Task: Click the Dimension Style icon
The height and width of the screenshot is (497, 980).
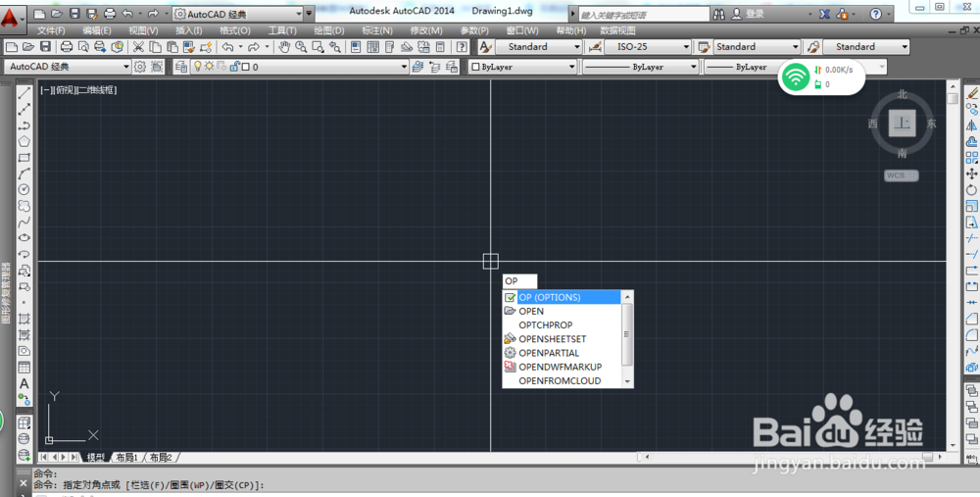Action: point(595,47)
